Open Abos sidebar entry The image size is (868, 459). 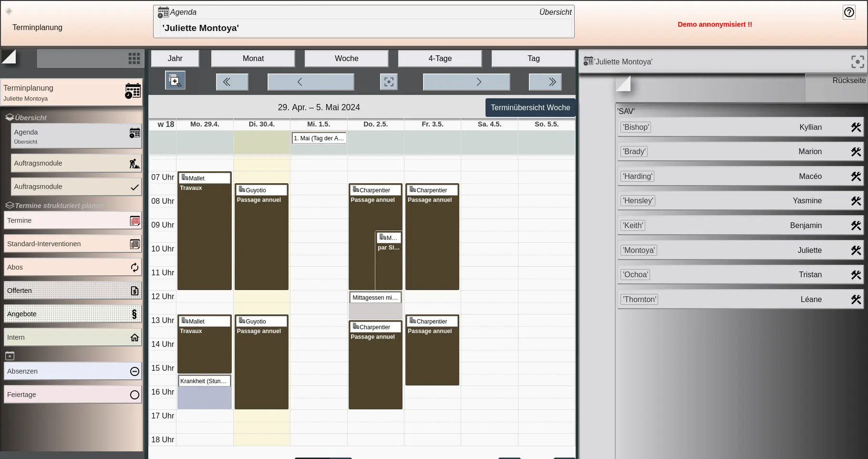point(73,267)
